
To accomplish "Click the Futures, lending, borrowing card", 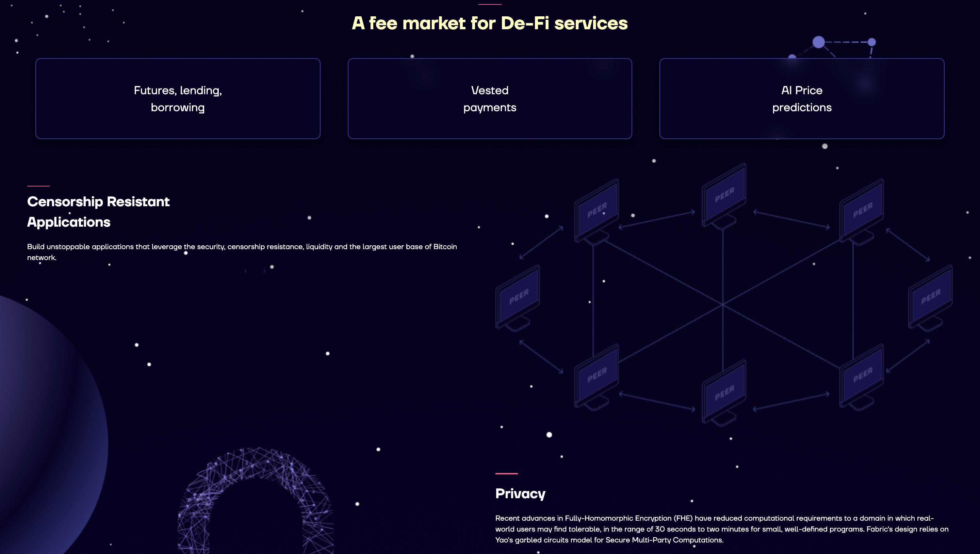I will pyautogui.click(x=178, y=99).
